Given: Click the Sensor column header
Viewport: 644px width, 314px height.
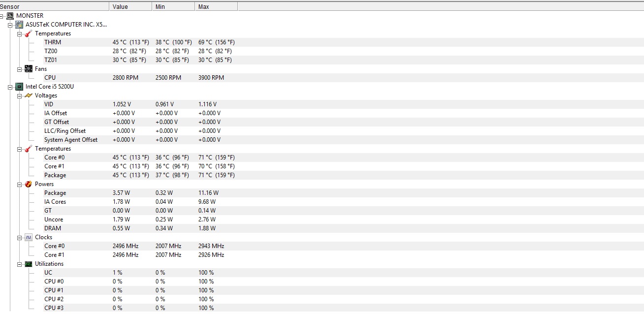Looking at the screenshot, I should coord(54,6).
